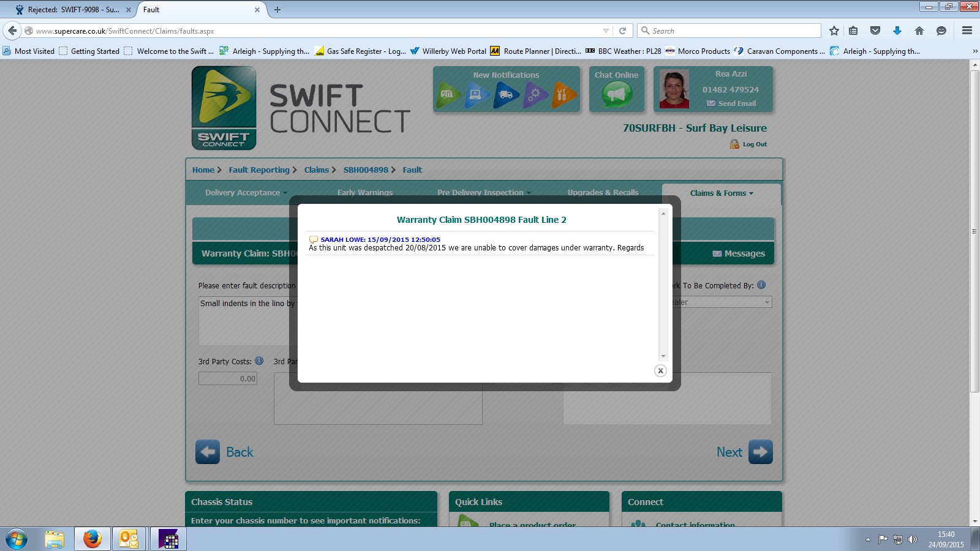
Task: Open the BBC Weather : PL28 bookmark
Action: coord(624,51)
